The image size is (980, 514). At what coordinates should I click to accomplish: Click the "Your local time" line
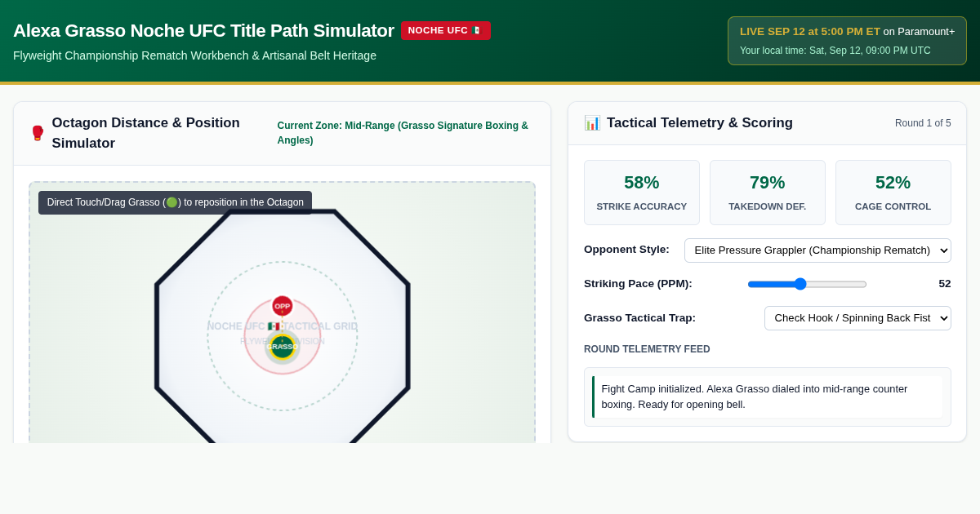click(835, 51)
